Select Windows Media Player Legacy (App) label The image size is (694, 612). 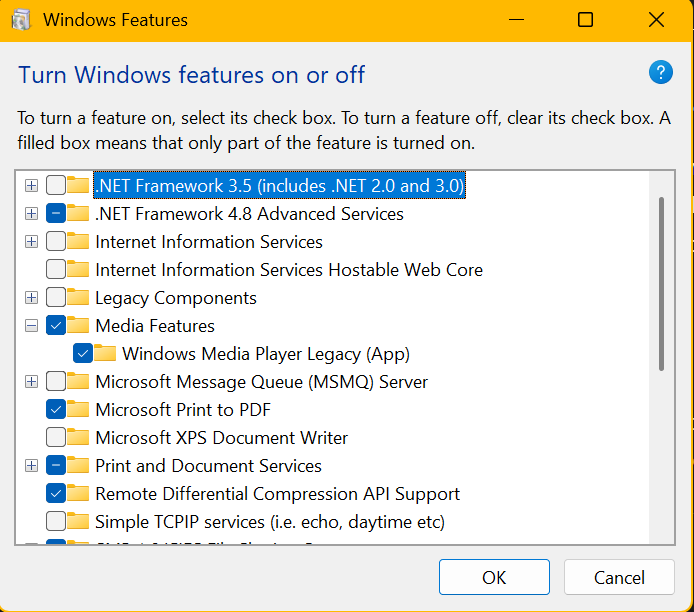[266, 354]
